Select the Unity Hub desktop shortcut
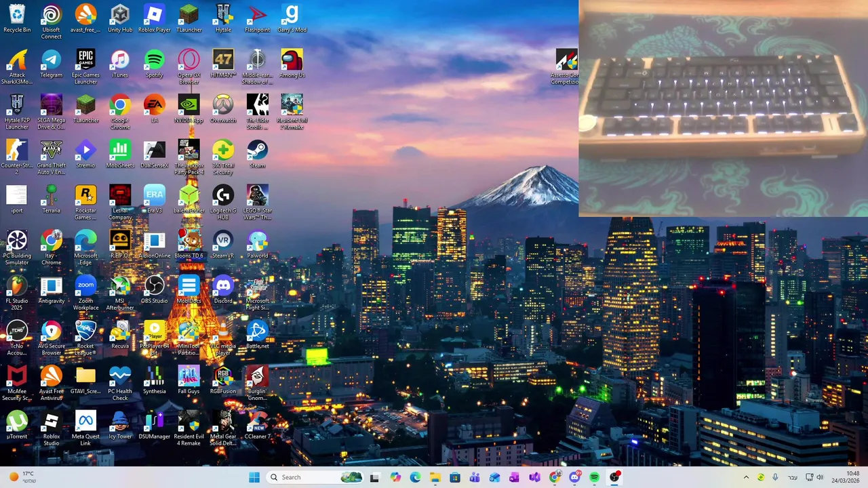 pyautogui.click(x=120, y=19)
